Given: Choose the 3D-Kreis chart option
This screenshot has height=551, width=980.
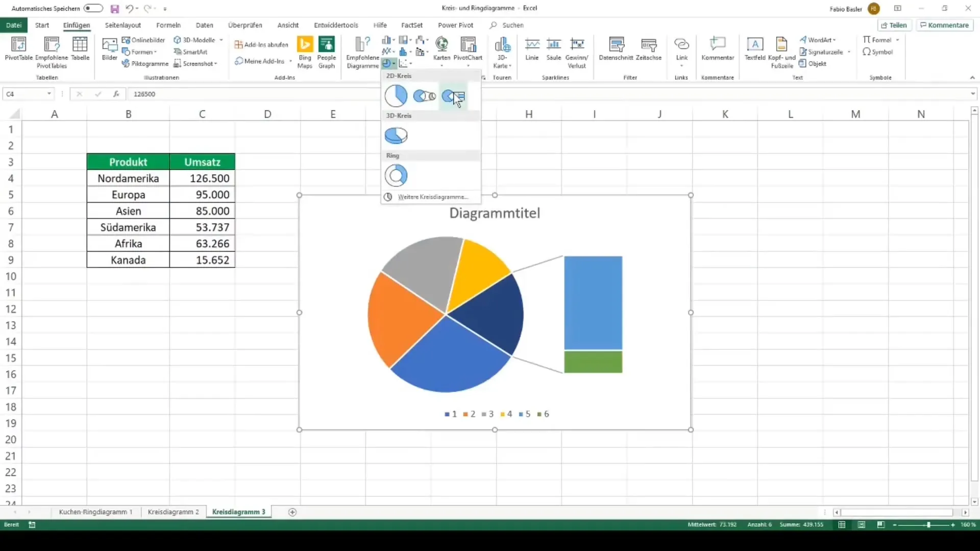Looking at the screenshot, I should coord(396,136).
